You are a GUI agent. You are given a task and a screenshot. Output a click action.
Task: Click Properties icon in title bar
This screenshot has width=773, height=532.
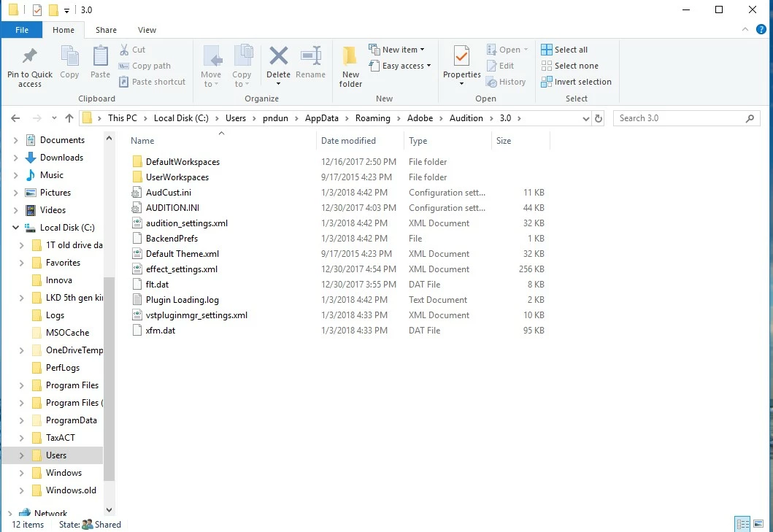coord(37,10)
